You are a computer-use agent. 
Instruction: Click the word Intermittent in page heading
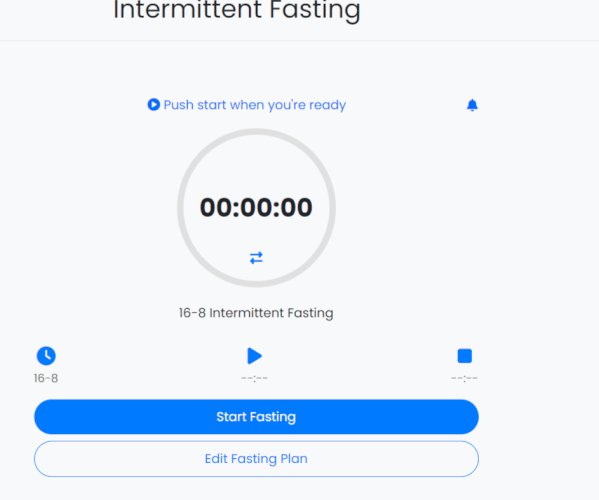(187, 10)
